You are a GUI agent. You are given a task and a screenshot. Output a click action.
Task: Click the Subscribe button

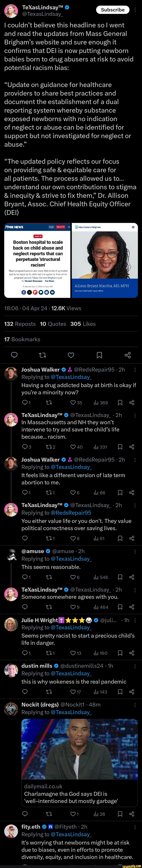[113, 10]
